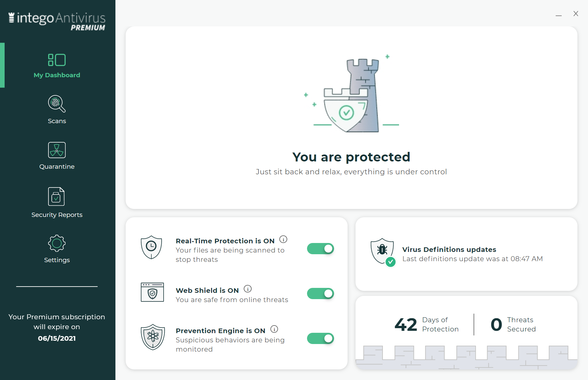Click info icon beside Real-Time Protection
Image resolution: width=588 pixels, height=380 pixels.
(283, 239)
